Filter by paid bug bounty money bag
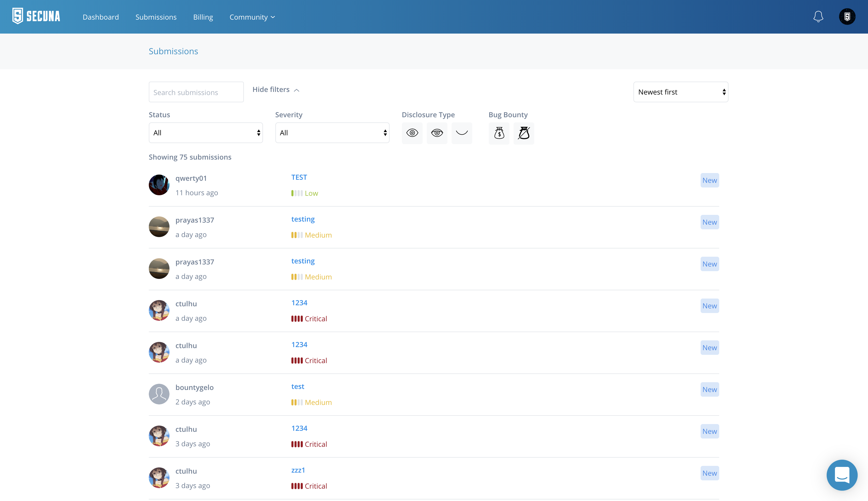Viewport: 868px width, 501px height. pos(499,133)
